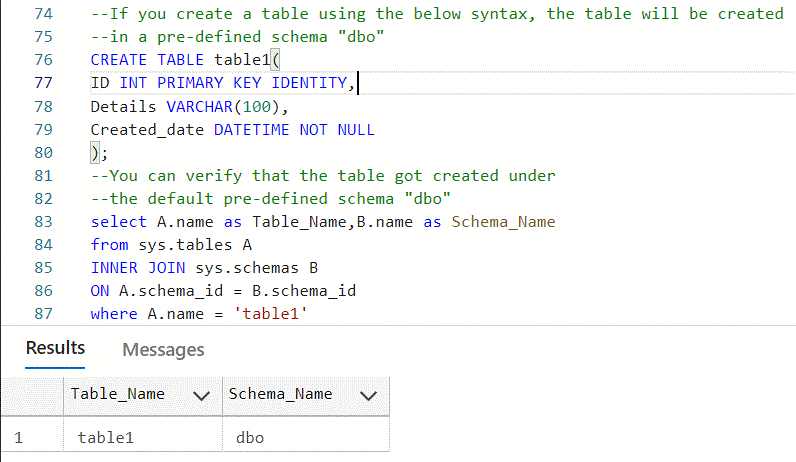Click the comment mentioning "dbo" on line 75
The image size is (796, 462).
click(x=238, y=37)
